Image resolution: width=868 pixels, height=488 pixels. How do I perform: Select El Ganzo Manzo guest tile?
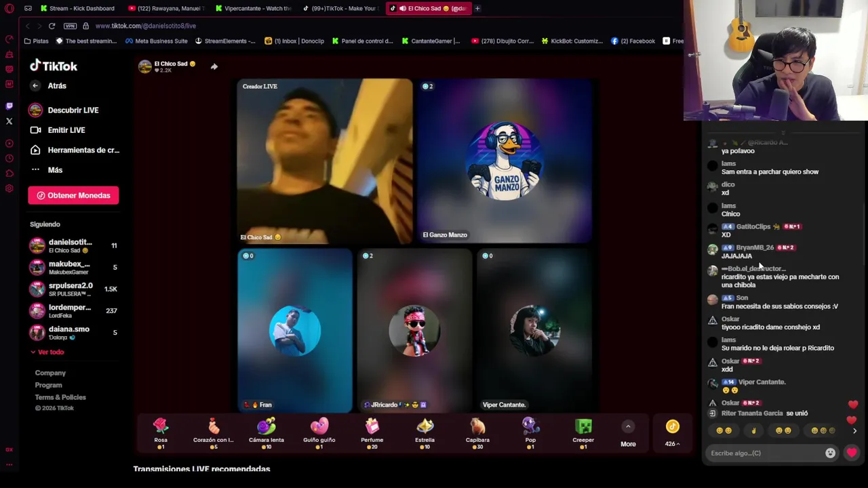pos(505,161)
